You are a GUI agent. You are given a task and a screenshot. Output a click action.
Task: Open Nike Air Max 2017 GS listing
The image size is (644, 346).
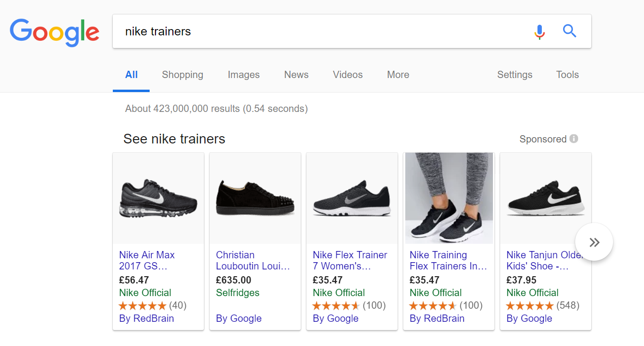[147, 260]
